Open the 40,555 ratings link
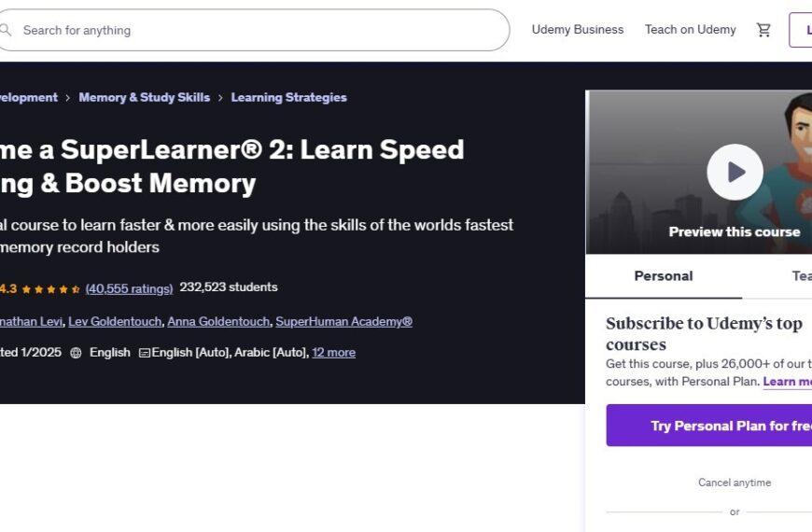 tap(129, 288)
